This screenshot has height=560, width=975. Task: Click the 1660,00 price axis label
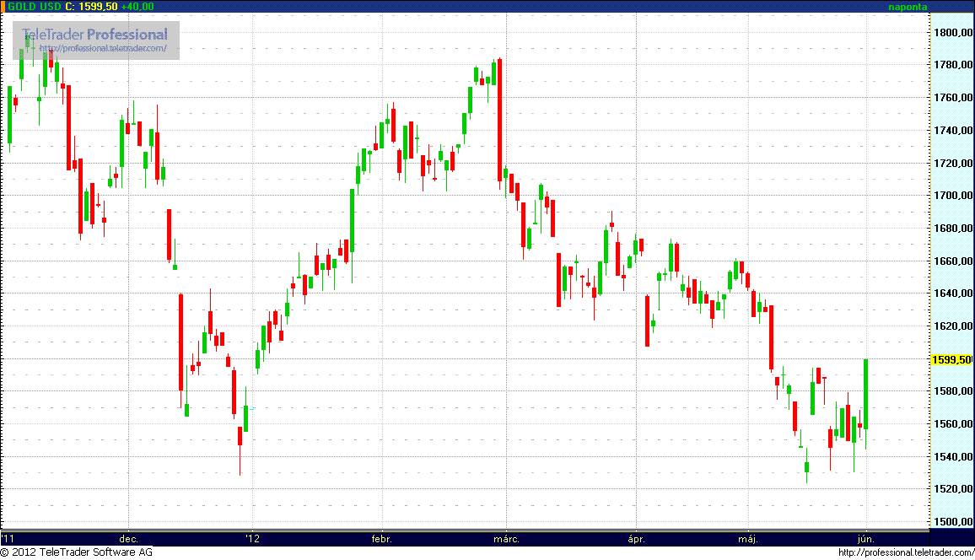pyautogui.click(x=952, y=261)
